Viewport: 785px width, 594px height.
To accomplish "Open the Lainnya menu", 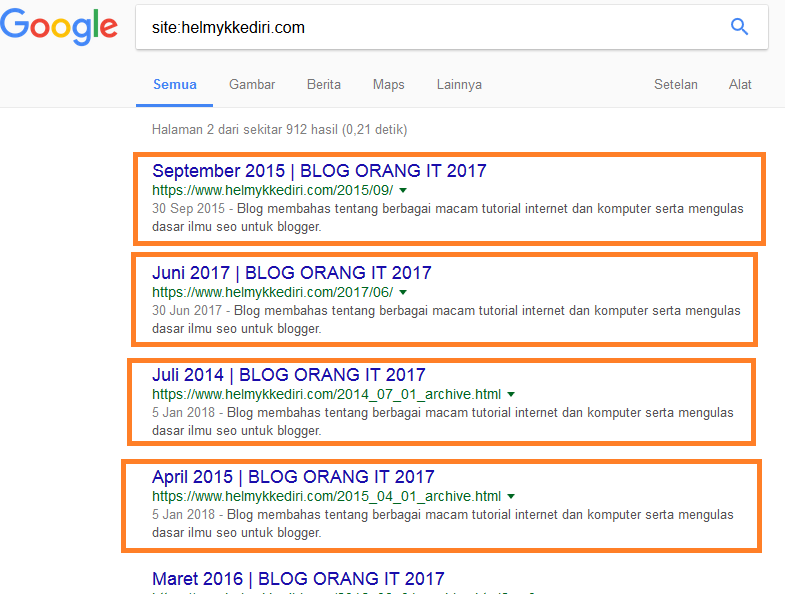I will 459,84.
